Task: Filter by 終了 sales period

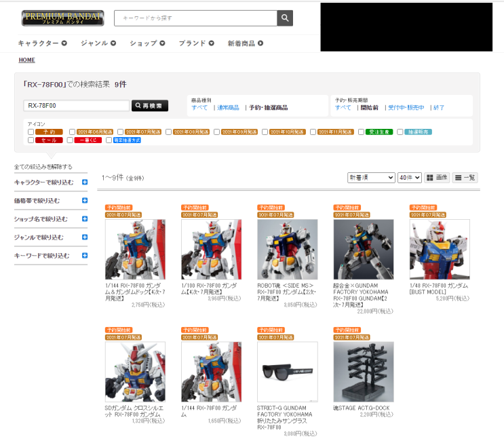Action: coord(439,108)
